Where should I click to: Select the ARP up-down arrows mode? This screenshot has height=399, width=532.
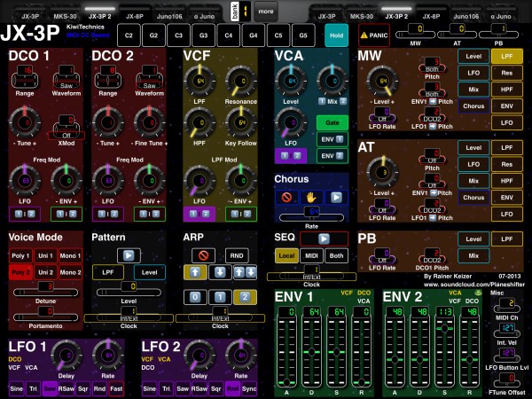[245, 272]
